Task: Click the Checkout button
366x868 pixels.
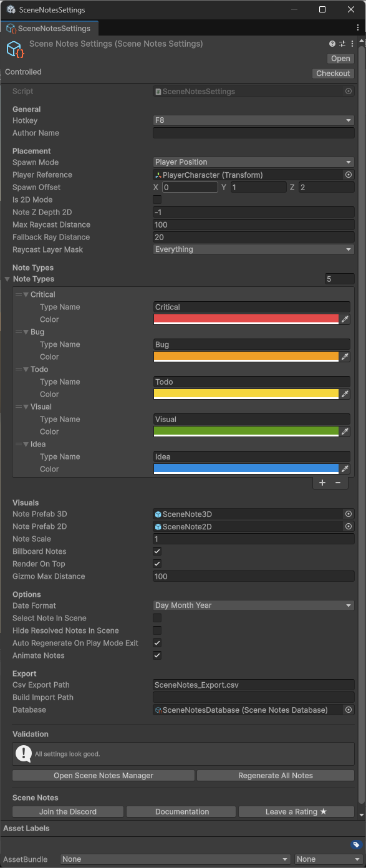Action: point(333,74)
